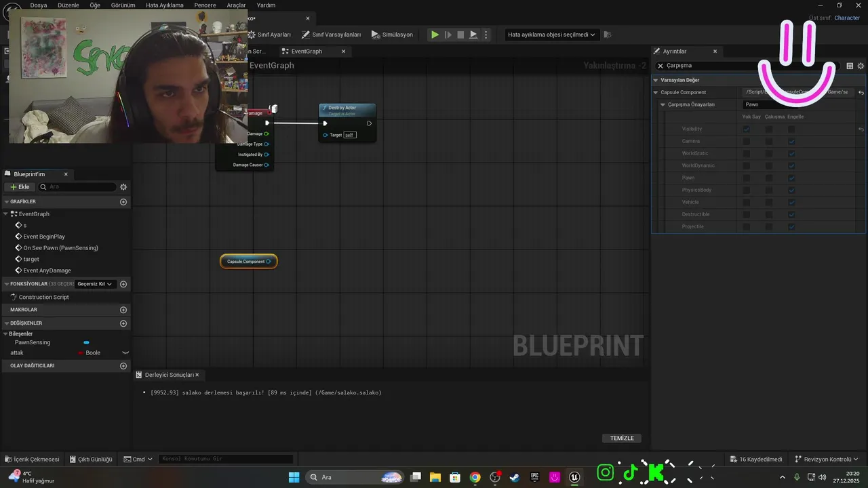Select Event AnyDamage in graph list
The width and height of the screenshot is (868, 488).
[x=47, y=270]
